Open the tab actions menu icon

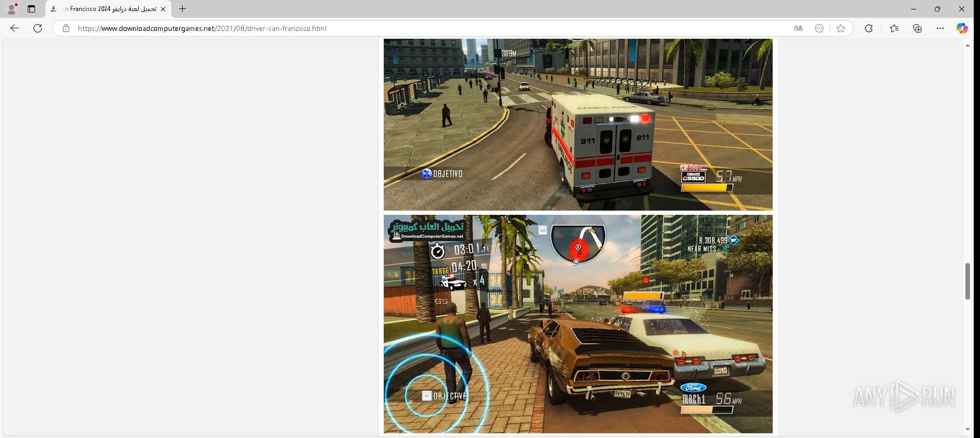[x=31, y=9]
